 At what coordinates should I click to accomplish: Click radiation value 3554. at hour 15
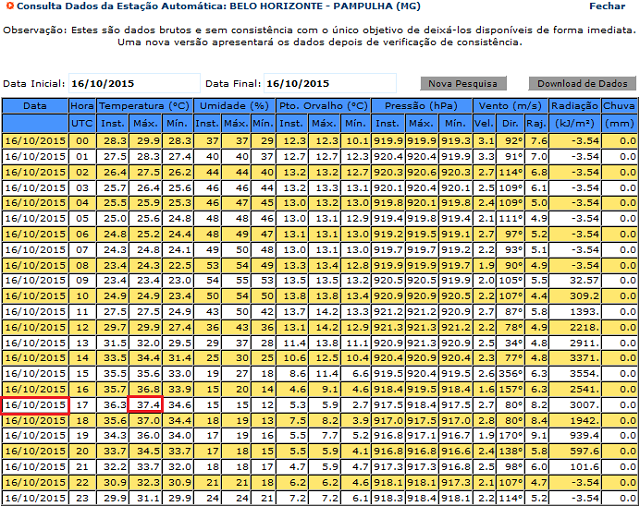pos(574,374)
